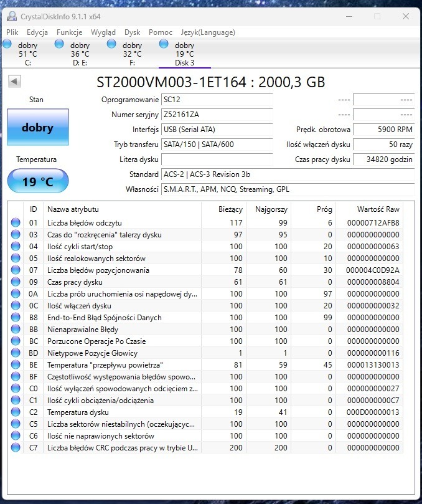The image size is (422, 504).
Task: Open the Funkcje menu
Action: point(69,32)
